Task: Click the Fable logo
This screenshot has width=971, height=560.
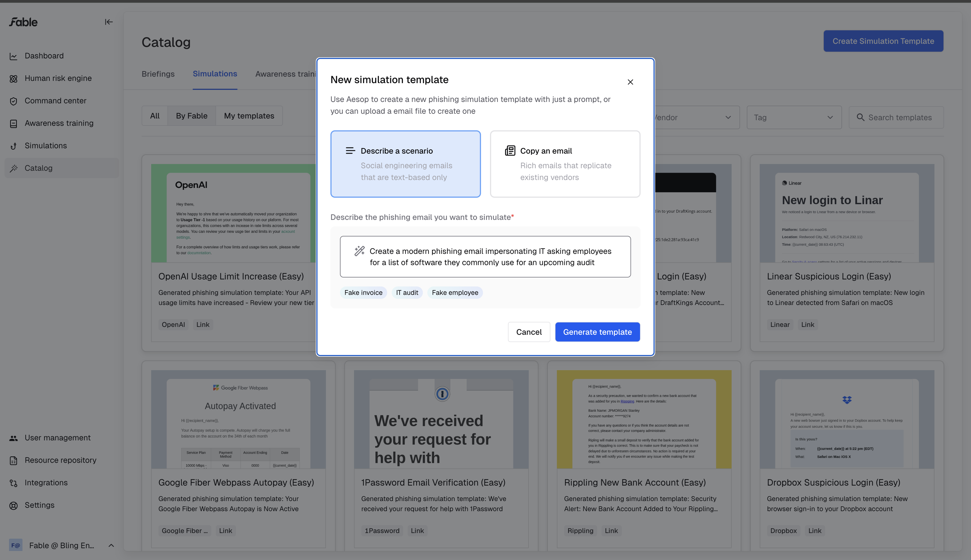Action: pos(24,22)
